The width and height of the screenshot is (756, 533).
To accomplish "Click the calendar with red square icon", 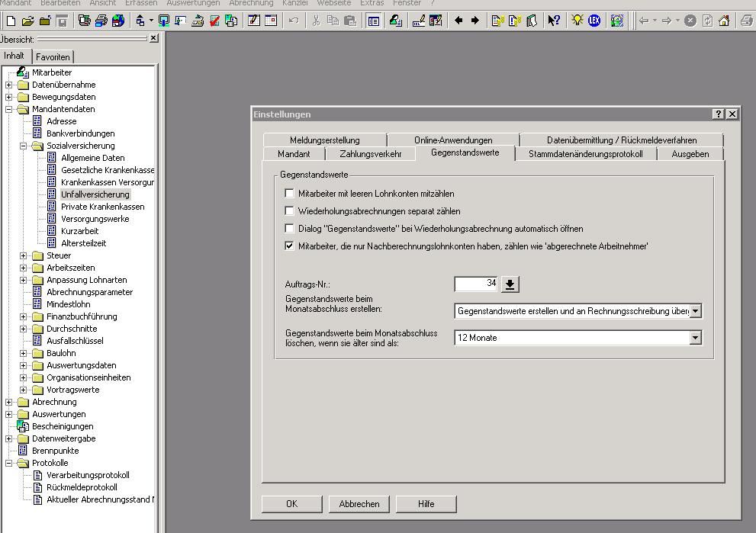I will 271,21.
